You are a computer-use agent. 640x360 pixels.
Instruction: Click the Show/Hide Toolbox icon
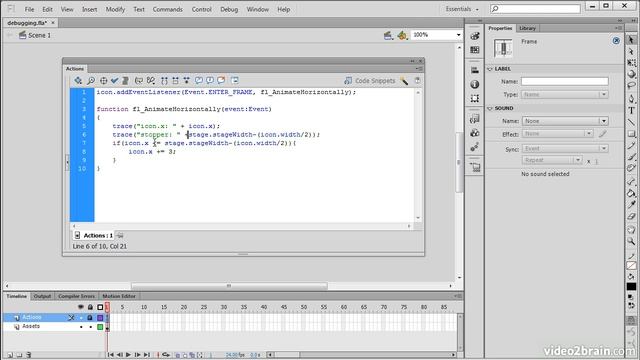click(235, 80)
